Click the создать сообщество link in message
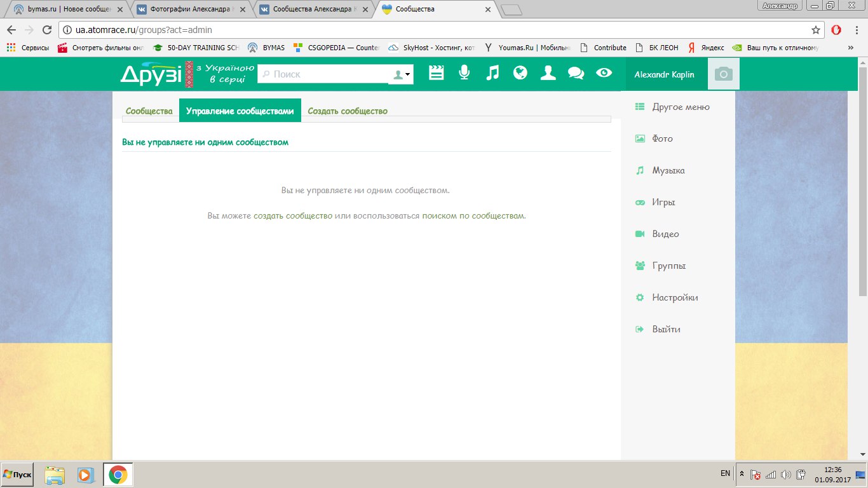 coord(293,215)
